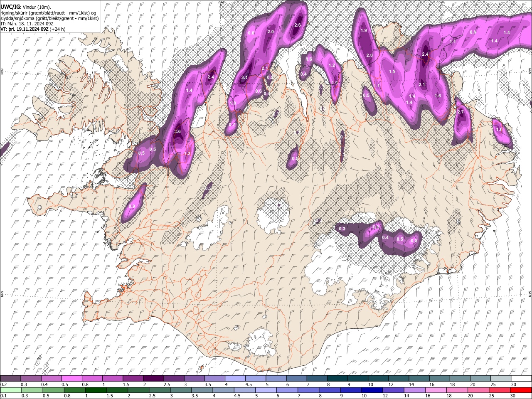Image resolution: width=532 pixels, height=399 pixels.
Task: Click the 15W longitude label at the top
Action: pyautogui.click(x=441, y=2)
